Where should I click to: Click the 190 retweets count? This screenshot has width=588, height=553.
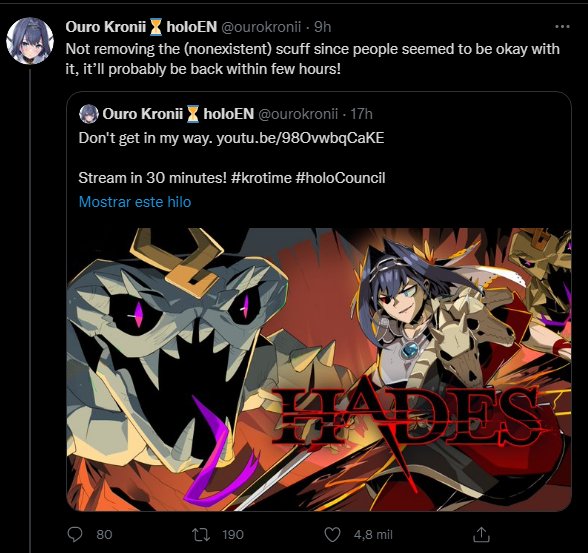[x=233, y=535]
